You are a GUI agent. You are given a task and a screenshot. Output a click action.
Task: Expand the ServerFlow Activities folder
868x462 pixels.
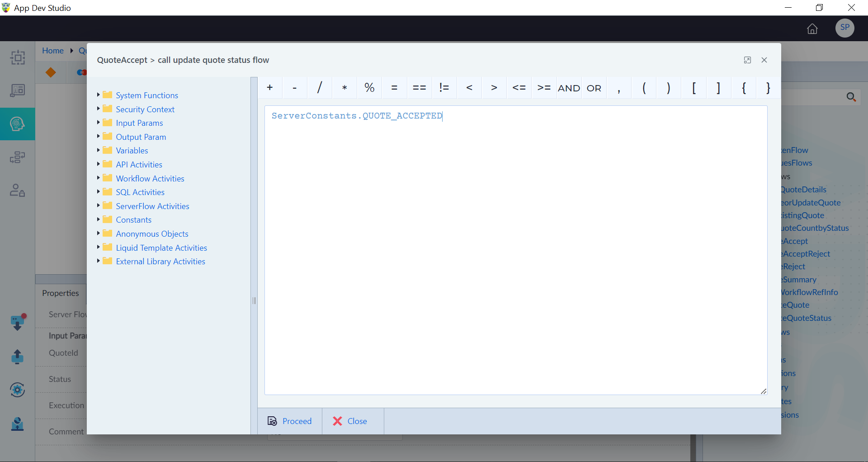pyautogui.click(x=98, y=205)
